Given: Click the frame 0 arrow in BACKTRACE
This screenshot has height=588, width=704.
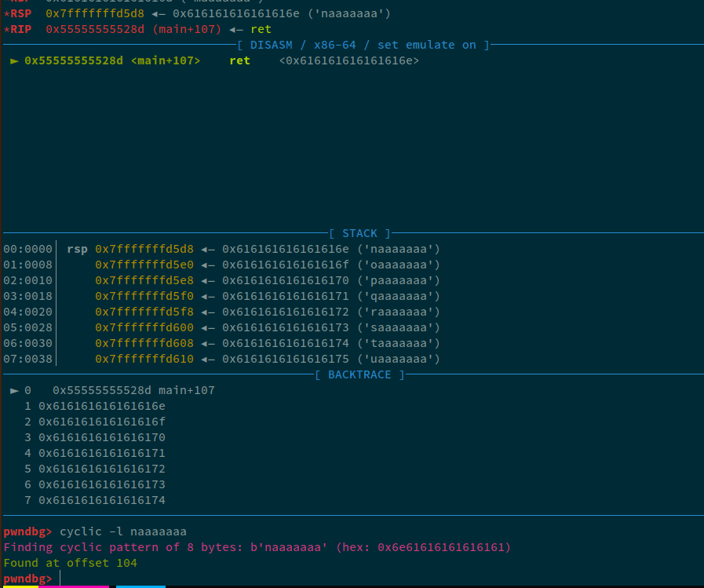Looking at the screenshot, I should (14, 390).
